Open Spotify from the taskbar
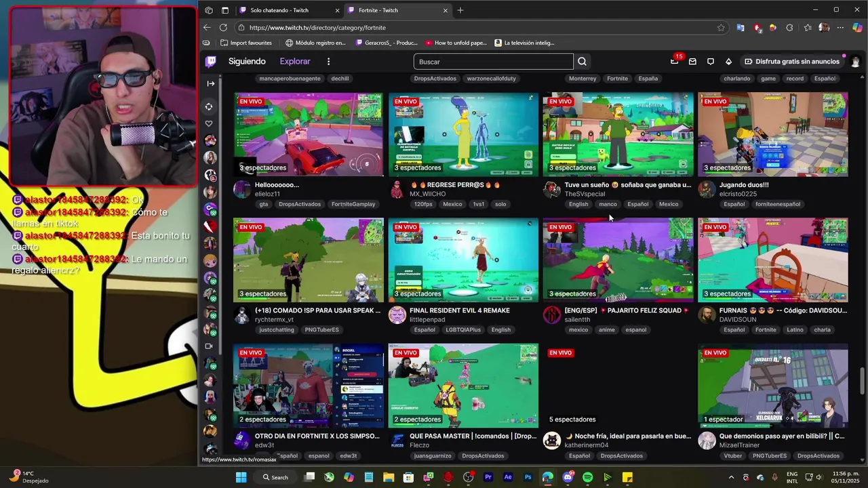 tap(587, 478)
